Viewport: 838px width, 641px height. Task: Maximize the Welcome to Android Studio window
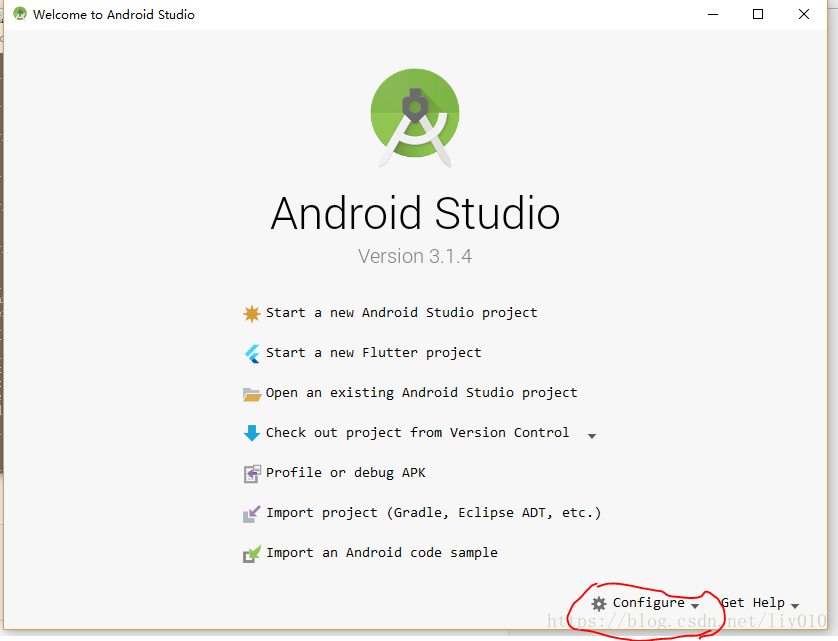pos(758,14)
